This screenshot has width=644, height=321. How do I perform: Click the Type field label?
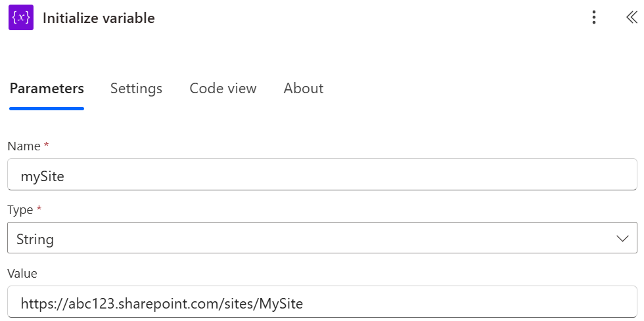click(x=20, y=209)
